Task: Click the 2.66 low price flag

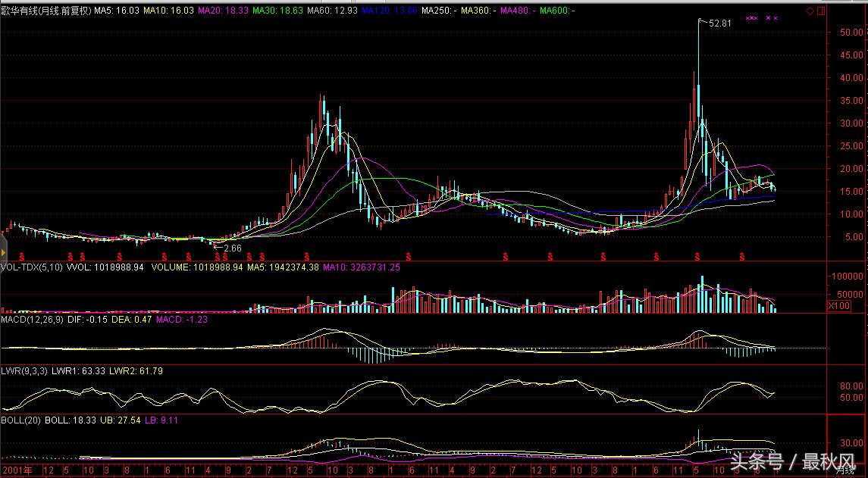Action: (232, 247)
